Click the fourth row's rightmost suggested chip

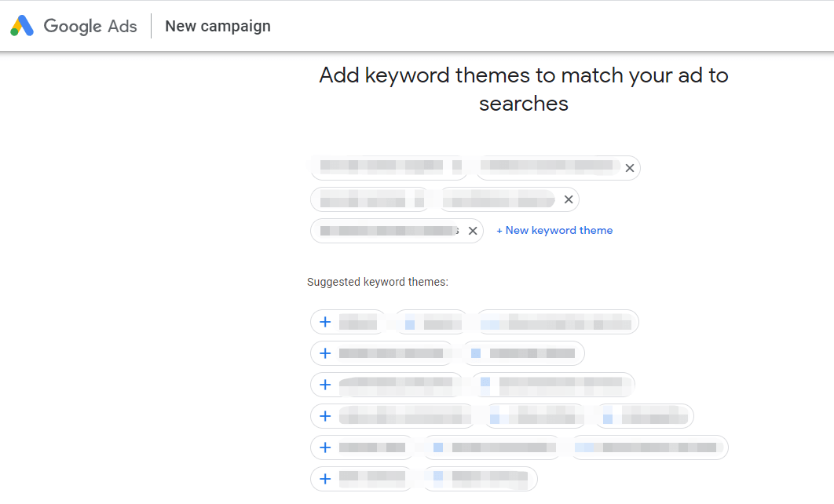pos(644,416)
